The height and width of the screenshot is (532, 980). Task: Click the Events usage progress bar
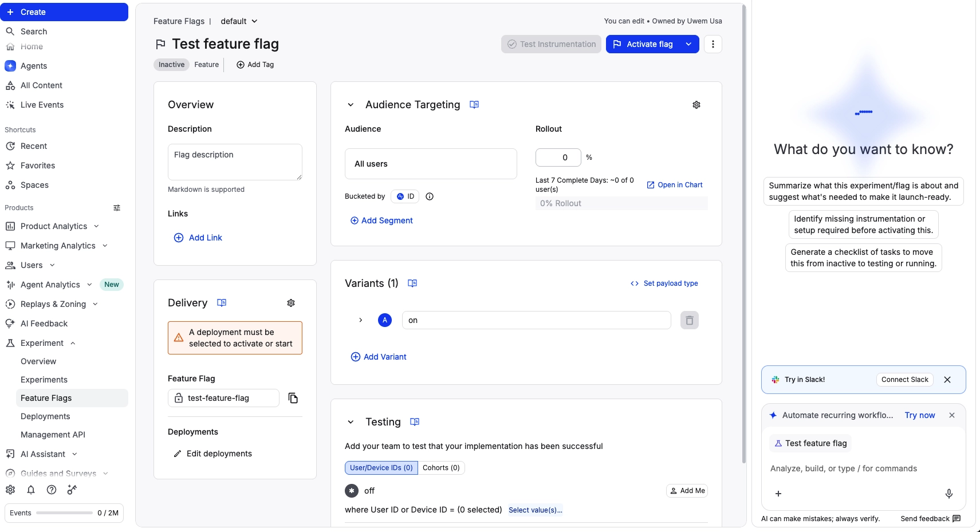coord(64,513)
